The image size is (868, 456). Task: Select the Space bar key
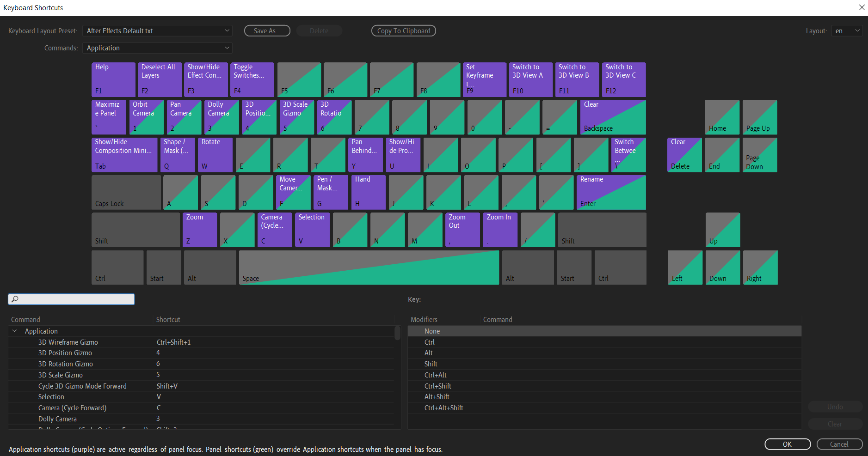[369, 268]
